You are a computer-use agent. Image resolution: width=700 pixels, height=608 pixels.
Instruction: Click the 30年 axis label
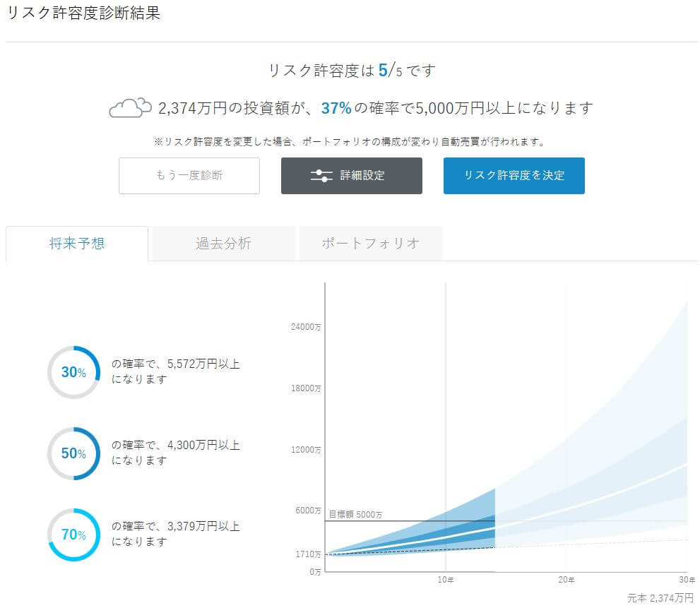pyautogui.click(x=687, y=580)
